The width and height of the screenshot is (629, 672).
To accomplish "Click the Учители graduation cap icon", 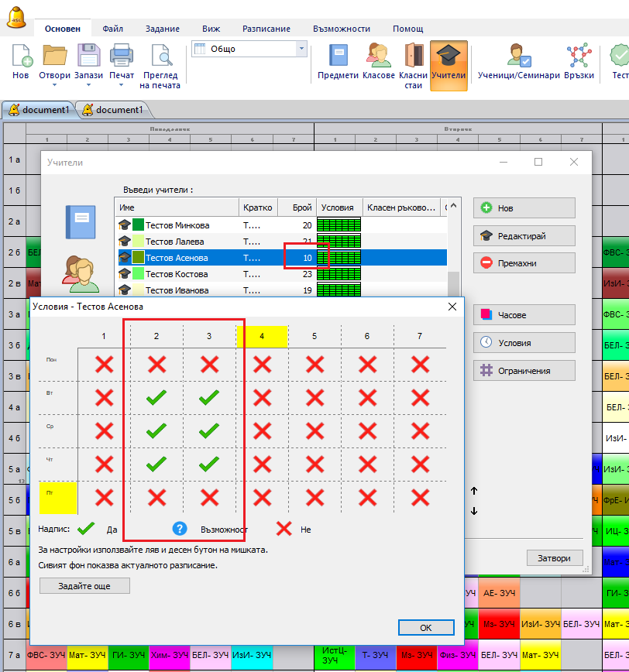I will pyautogui.click(x=449, y=57).
